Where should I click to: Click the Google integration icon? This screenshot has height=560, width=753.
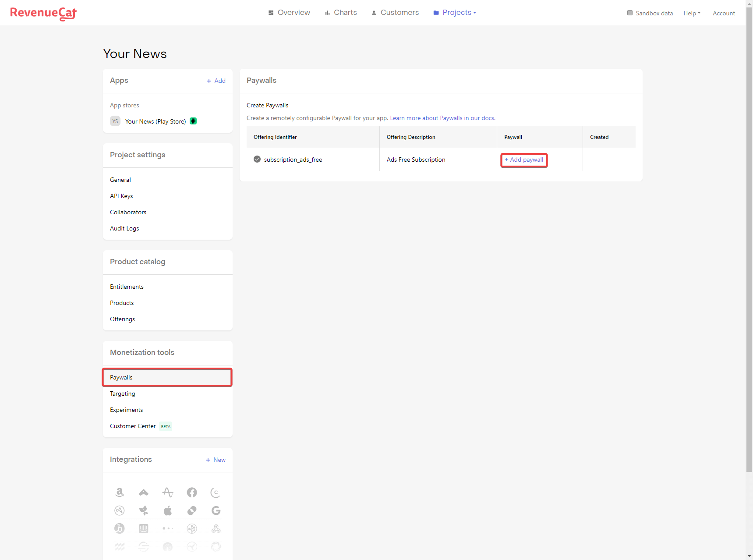point(216,510)
